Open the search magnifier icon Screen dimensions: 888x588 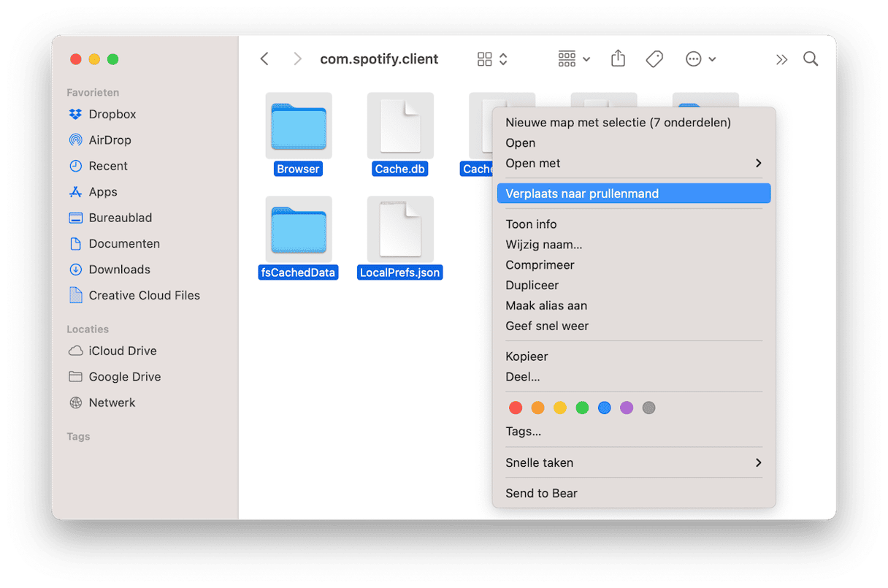click(x=810, y=59)
